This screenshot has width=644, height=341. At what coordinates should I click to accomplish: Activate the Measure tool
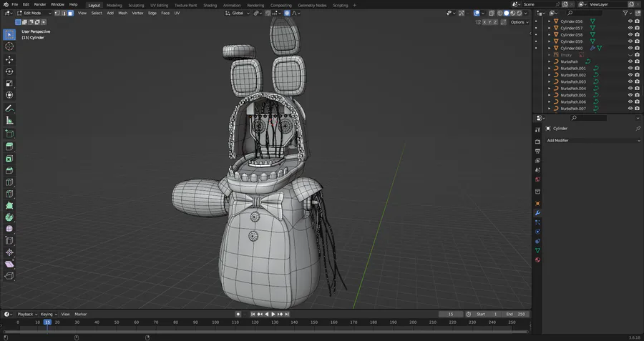click(9, 120)
